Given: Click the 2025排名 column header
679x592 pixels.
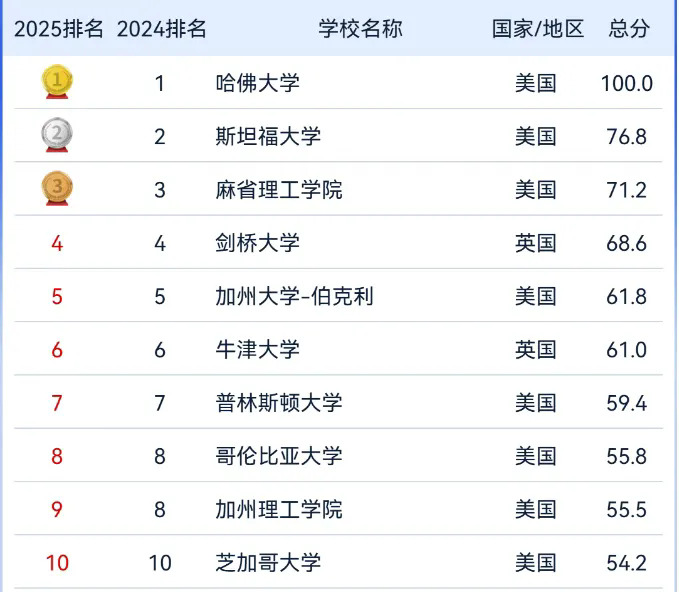Looking at the screenshot, I should 58,29.
